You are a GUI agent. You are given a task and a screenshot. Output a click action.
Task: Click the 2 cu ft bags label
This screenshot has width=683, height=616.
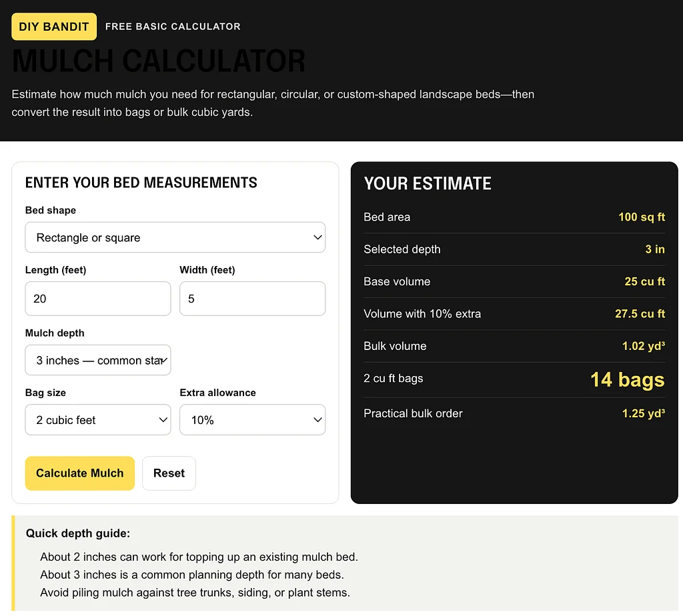tap(394, 378)
